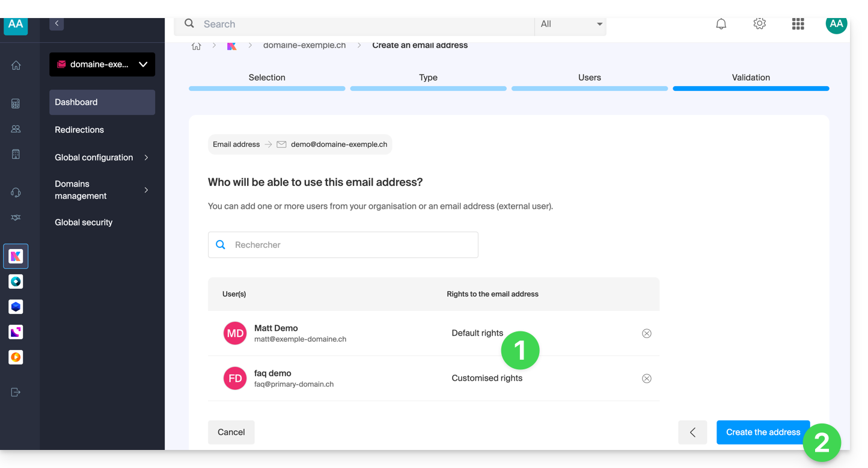
Task: Open notifications bell icon
Action: [721, 24]
